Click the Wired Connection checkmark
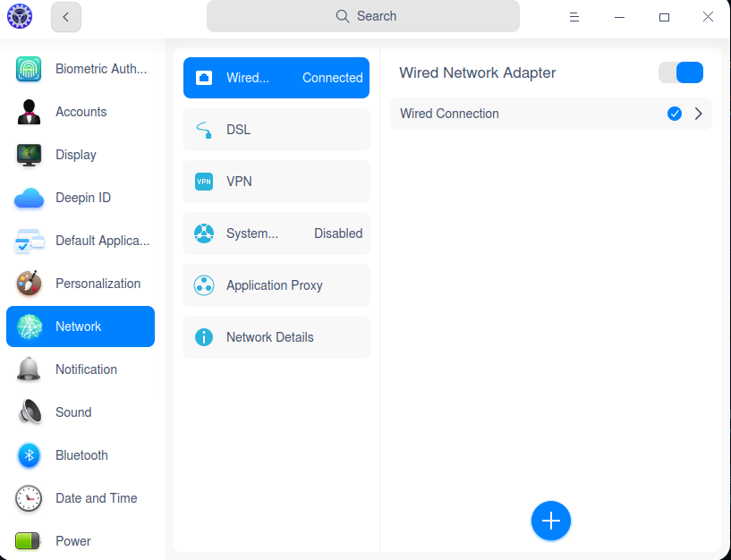Screen dimensions: 731x560 click(x=674, y=114)
